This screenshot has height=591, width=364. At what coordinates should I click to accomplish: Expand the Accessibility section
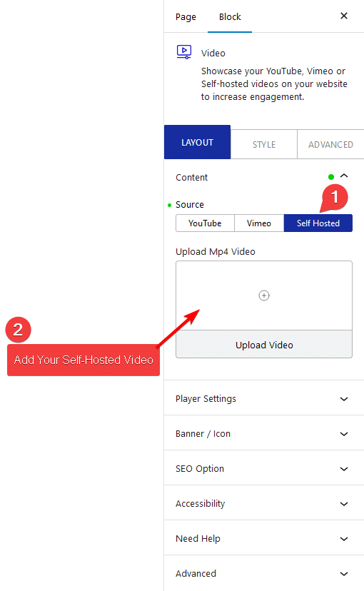tap(264, 503)
